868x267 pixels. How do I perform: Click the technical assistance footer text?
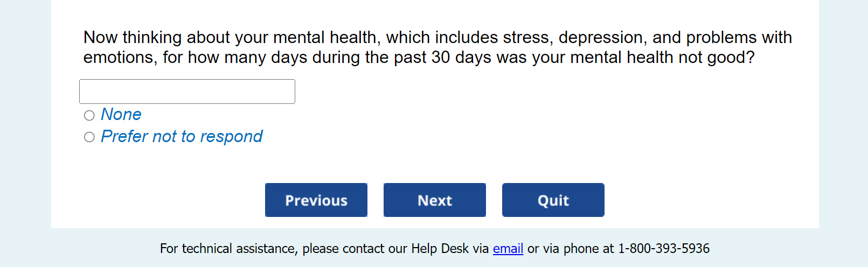[323, 249]
